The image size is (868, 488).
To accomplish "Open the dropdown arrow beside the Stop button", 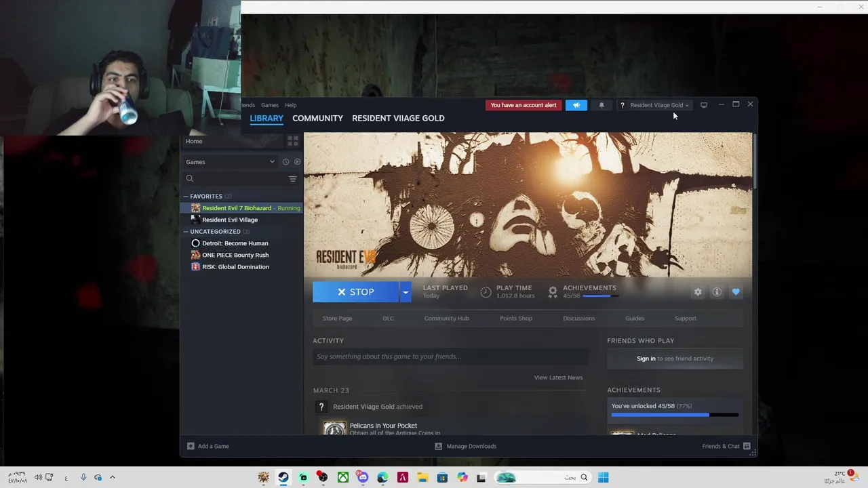I will (406, 292).
